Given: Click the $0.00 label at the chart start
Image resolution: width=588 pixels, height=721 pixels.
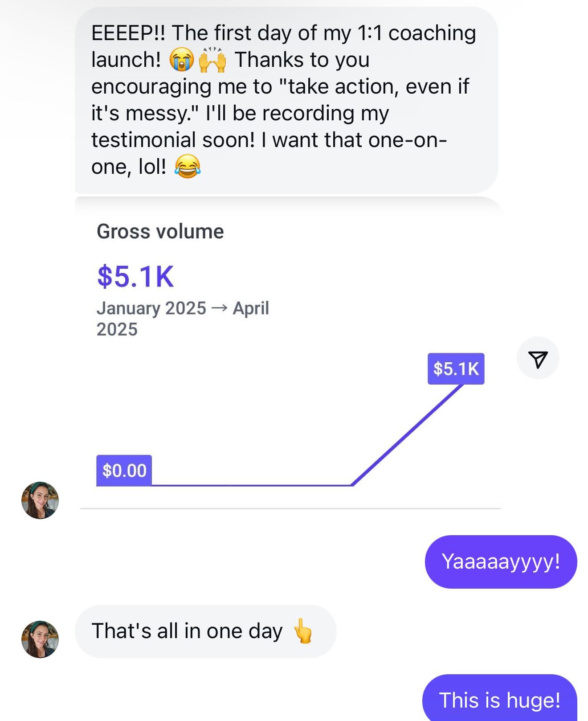Looking at the screenshot, I should click(124, 471).
